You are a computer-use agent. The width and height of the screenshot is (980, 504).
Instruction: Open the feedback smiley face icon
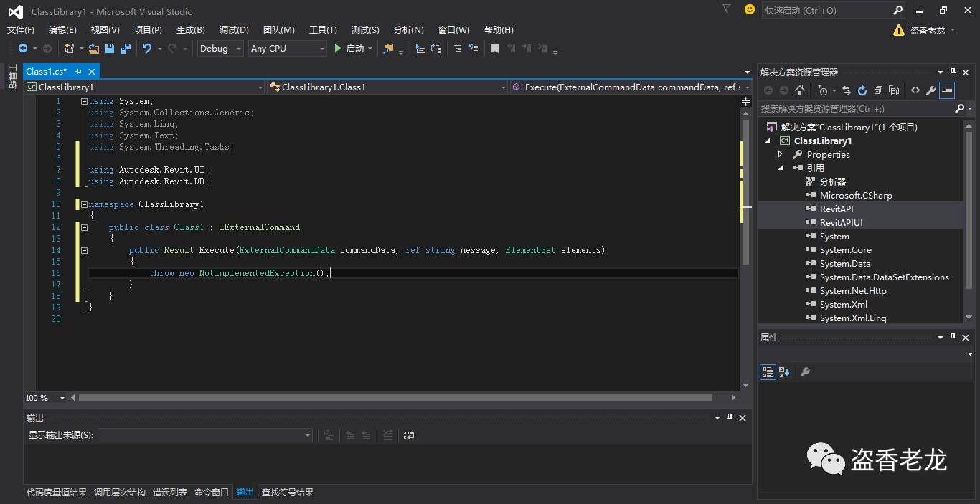[x=750, y=10]
